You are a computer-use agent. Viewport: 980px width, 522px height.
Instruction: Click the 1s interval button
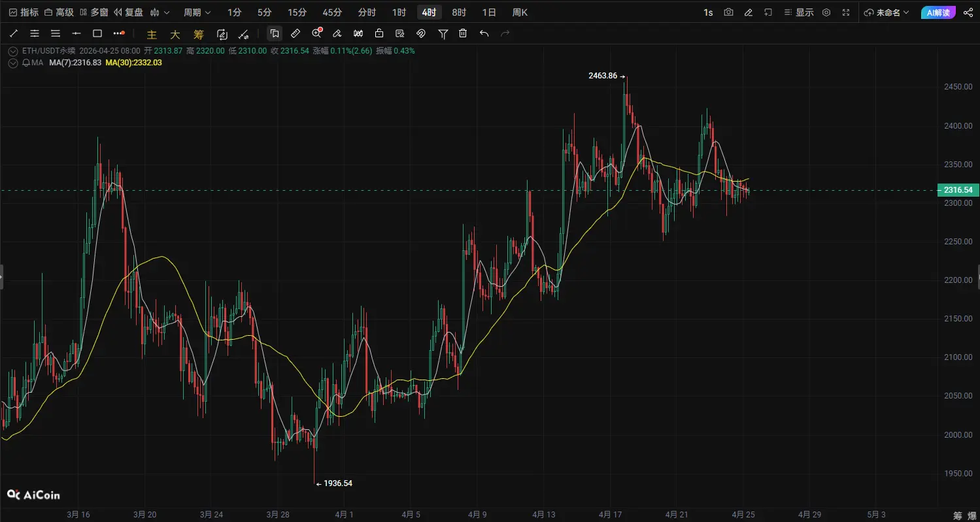tap(708, 12)
